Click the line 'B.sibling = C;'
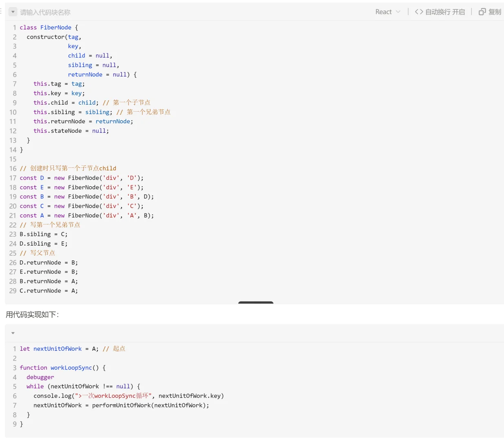The height and width of the screenshot is (440, 504). [44, 234]
